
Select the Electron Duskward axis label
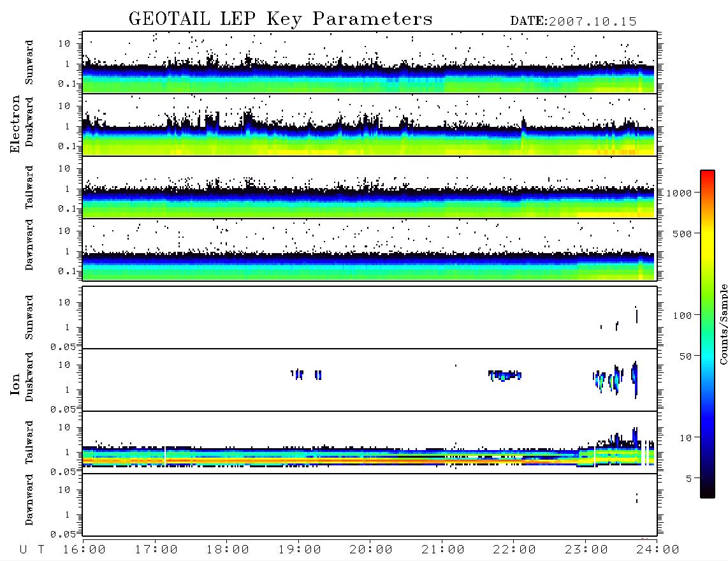click(x=29, y=122)
